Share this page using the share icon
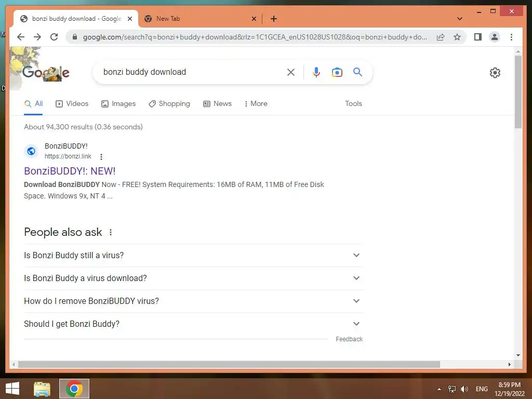The width and height of the screenshot is (532, 399). click(441, 37)
